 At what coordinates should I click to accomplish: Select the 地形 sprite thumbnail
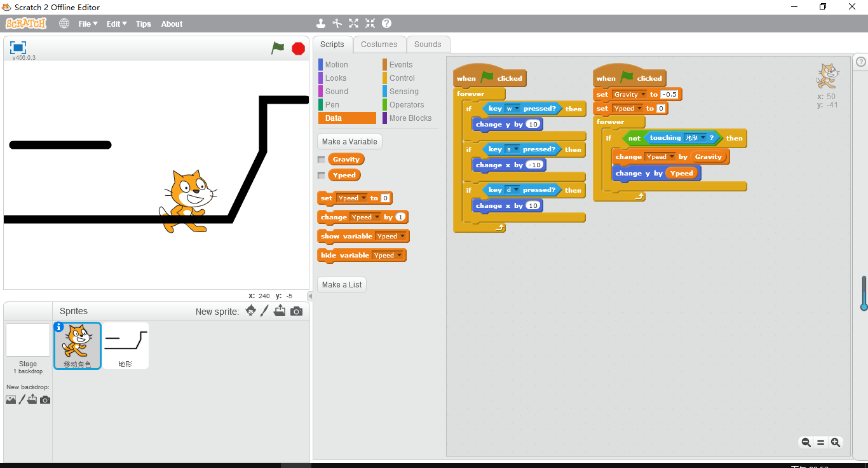point(125,346)
